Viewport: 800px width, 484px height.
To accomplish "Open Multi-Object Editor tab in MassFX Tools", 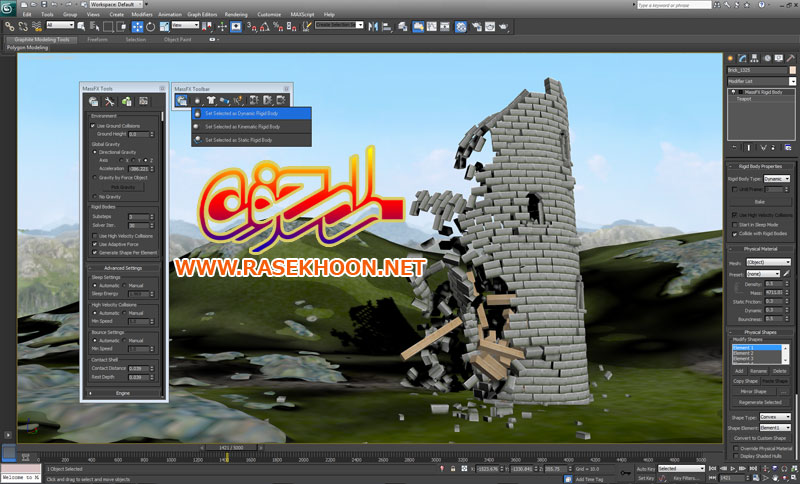I will (127, 101).
